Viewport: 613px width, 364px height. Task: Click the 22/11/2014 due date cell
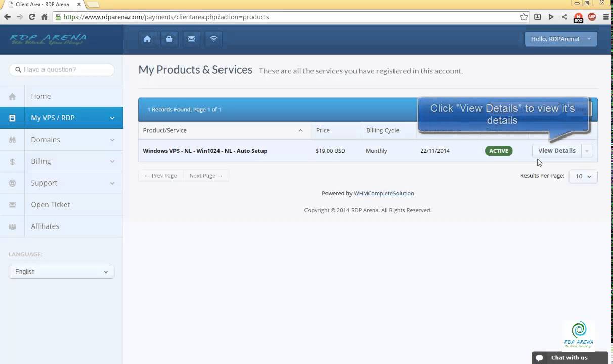tap(435, 151)
